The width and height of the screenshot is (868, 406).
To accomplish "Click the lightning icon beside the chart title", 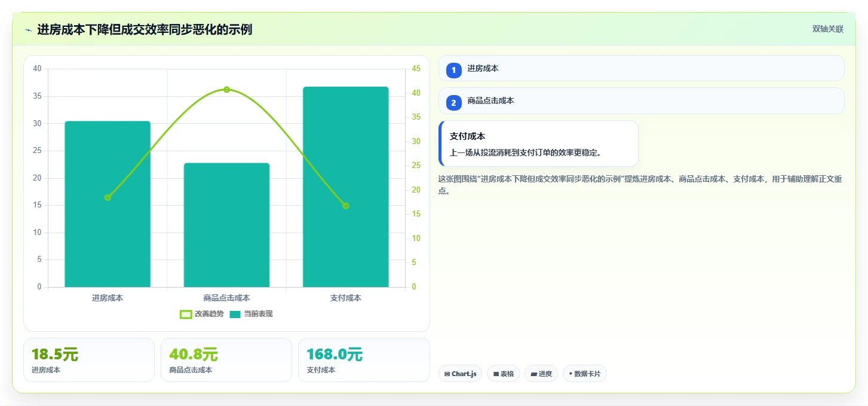I will click(28, 30).
